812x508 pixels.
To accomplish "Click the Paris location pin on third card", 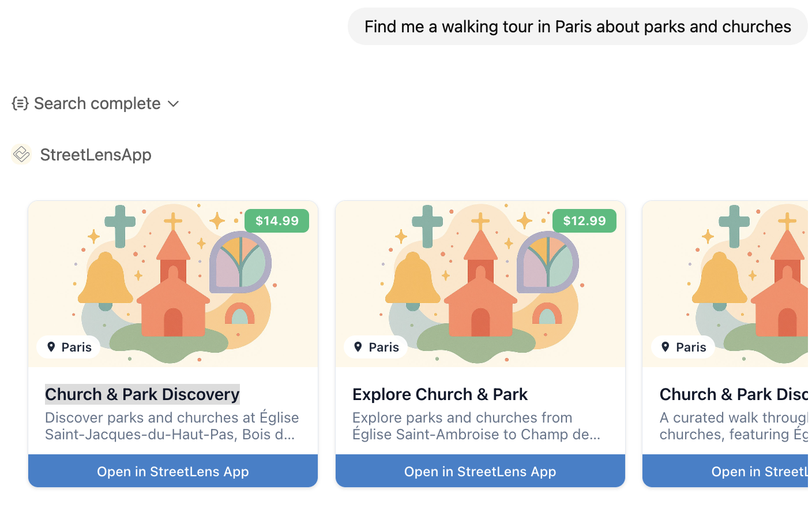I will coord(666,347).
